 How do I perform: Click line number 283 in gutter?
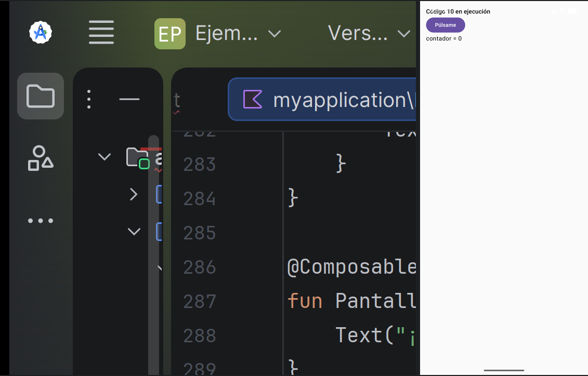coord(200,165)
